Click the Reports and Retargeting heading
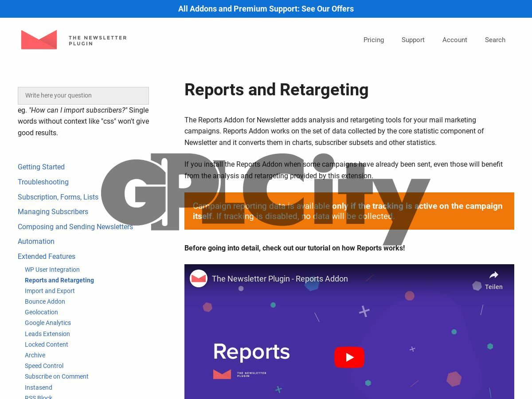The image size is (532, 399). [x=276, y=90]
